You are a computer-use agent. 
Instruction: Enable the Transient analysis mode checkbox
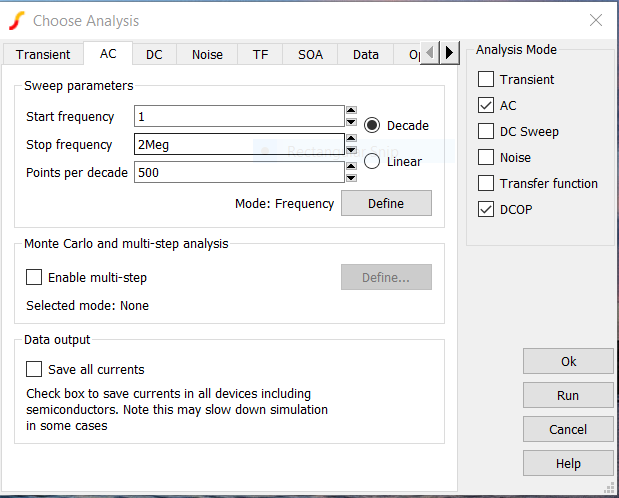click(486, 80)
